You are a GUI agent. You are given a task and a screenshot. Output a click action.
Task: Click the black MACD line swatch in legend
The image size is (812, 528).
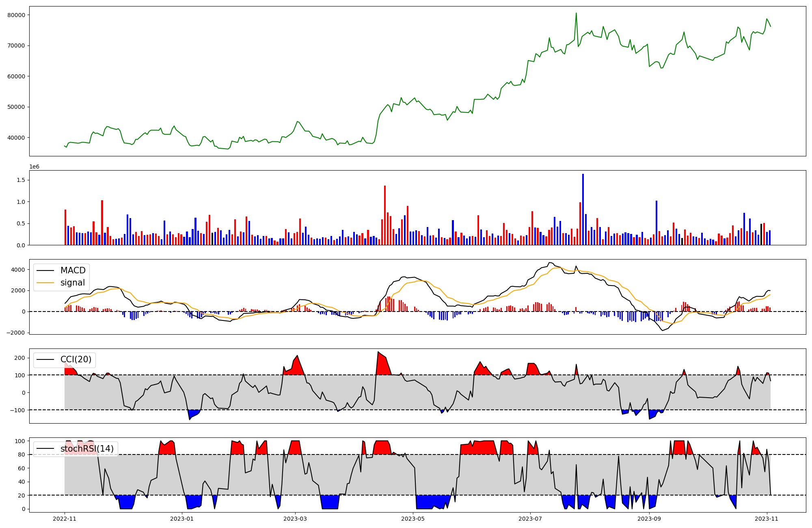(45, 270)
